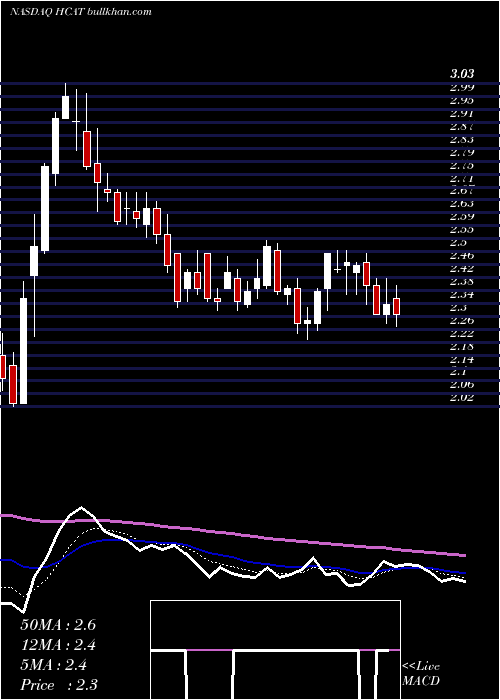Click the 2.83 price axis label
The width and height of the screenshot is (500, 700).
tap(462, 139)
